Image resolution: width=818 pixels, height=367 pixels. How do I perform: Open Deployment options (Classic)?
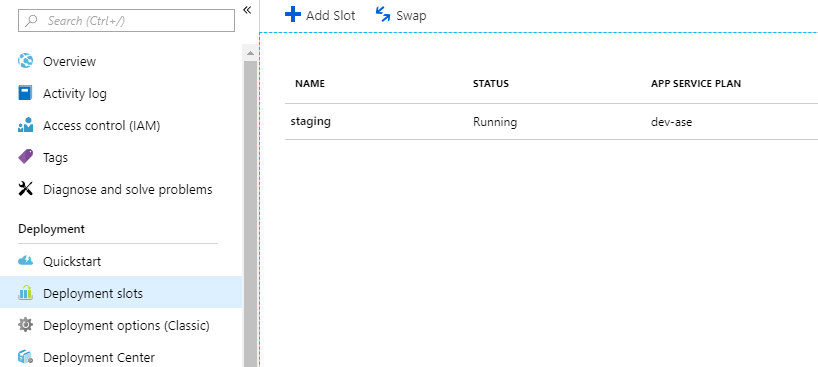coord(126,326)
